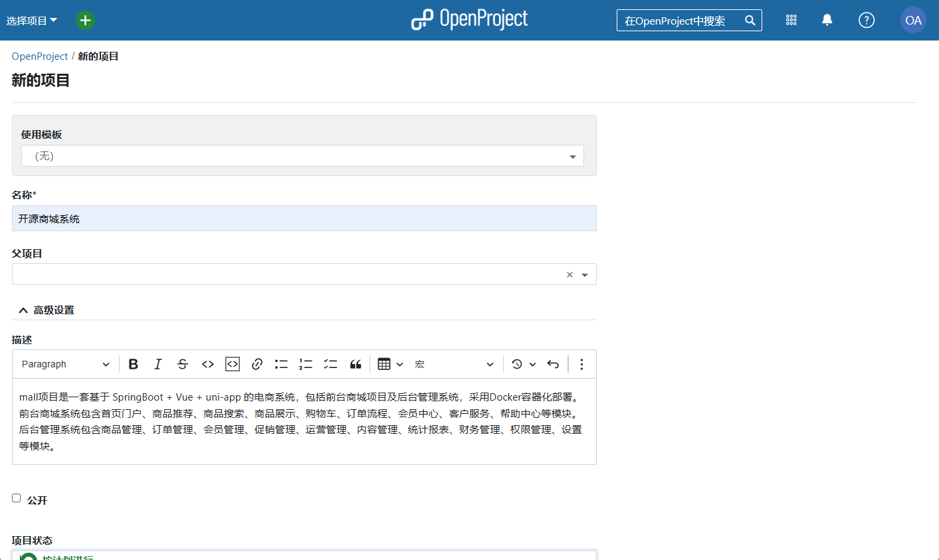This screenshot has width=939, height=560.
Task: Apply strikethrough formatting
Action: pyautogui.click(x=183, y=364)
